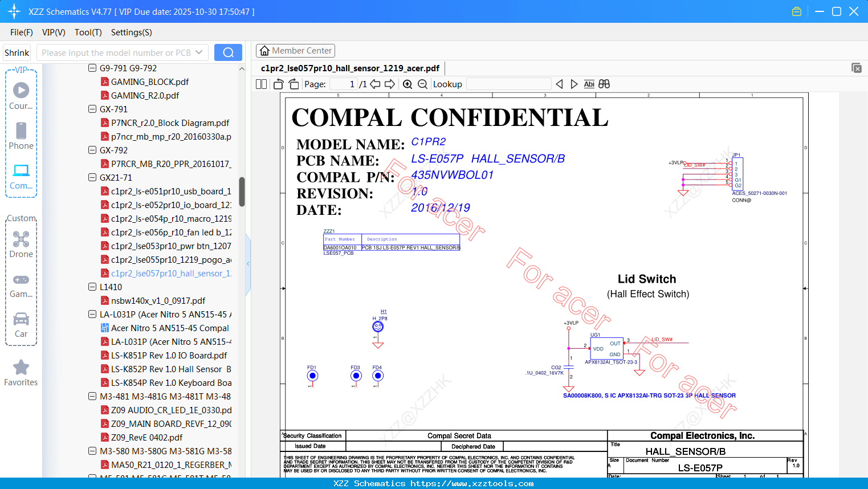Click the Lookup text field
Viewport: 868px width, 489px height.
tap(508, 84)
